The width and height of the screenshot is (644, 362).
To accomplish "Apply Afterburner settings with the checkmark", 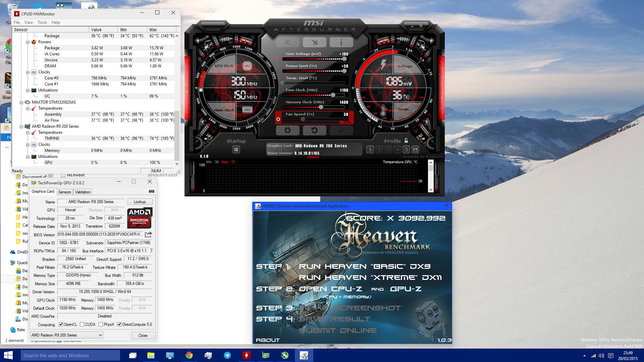I will click(x=341, y=130).
